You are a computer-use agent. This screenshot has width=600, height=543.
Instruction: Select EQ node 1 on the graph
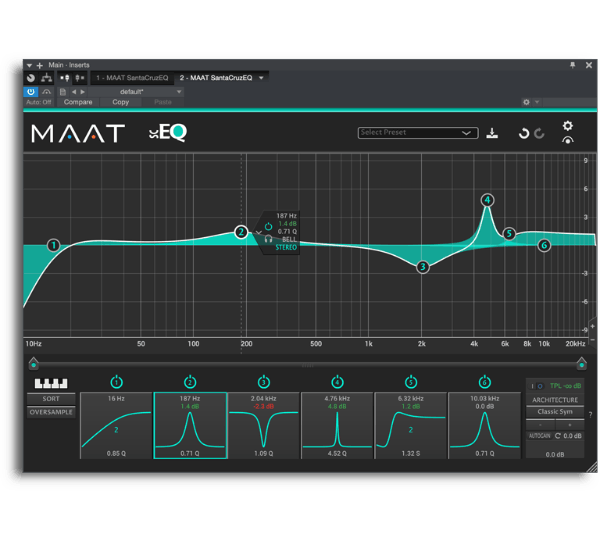coord(54,245)
